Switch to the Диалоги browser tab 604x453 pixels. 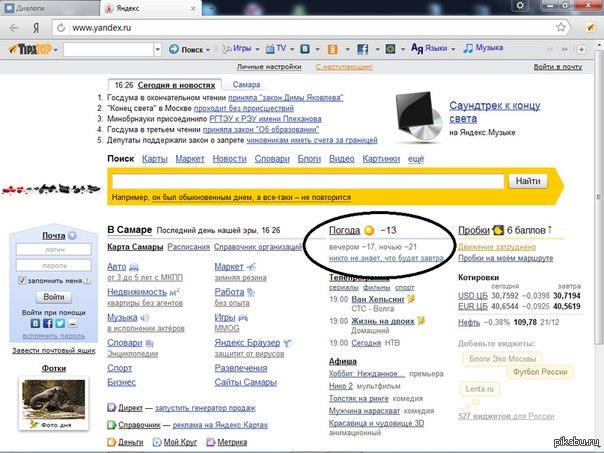50,8
